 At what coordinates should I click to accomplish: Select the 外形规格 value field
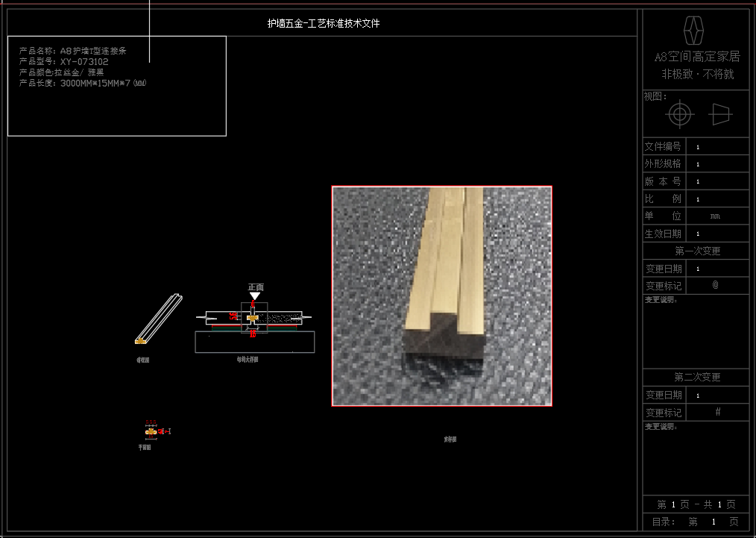[716, 164]
